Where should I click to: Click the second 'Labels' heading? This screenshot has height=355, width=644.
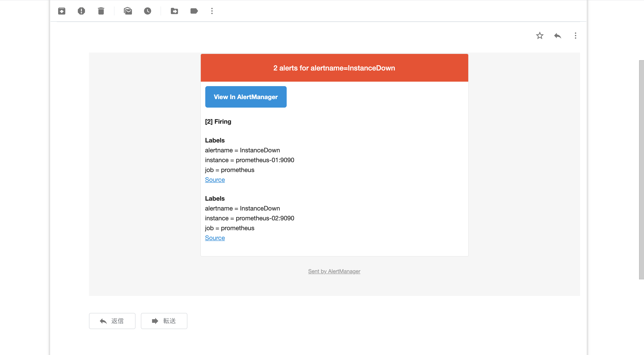(215, 199)
